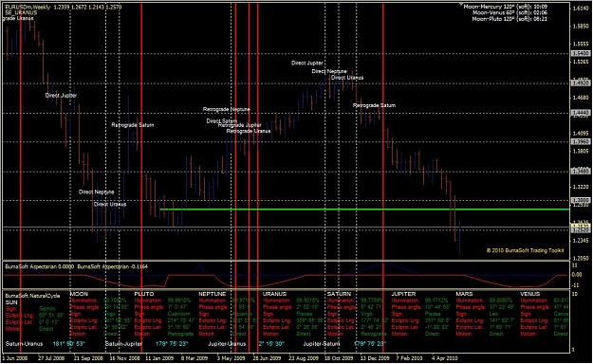Image resolution: width=593 pixels, height=364 pixels.
Task: Click the 21 Sep 2008 date label
Action: pos(88,358)
